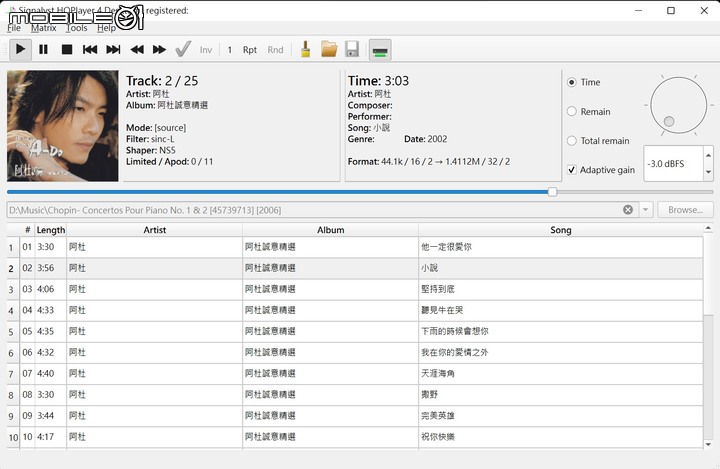
Task: Toggle Inv phase inversion
Action: [x=206, y=50]
